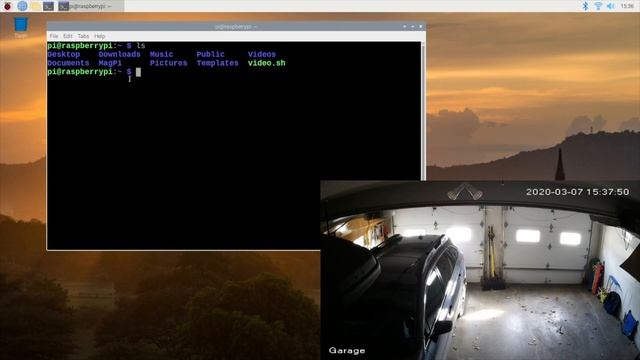Screen dimensions: 640x360
Task: Click the camera logo on the video feed
Action: (x=465, y=191)
